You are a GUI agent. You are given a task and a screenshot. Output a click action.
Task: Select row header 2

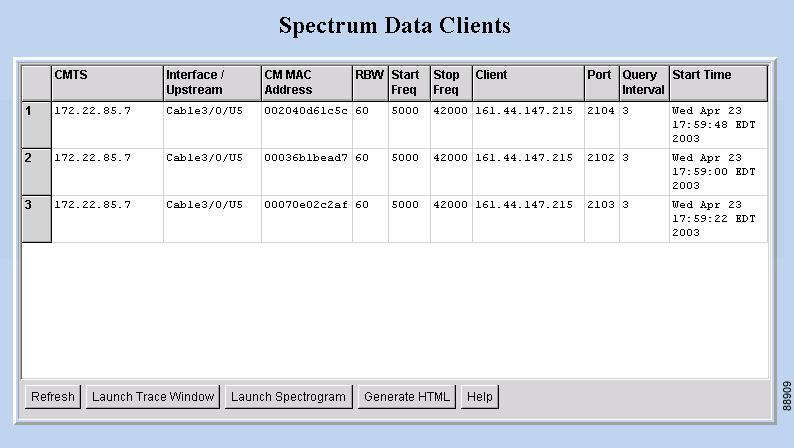coord(36,172)
